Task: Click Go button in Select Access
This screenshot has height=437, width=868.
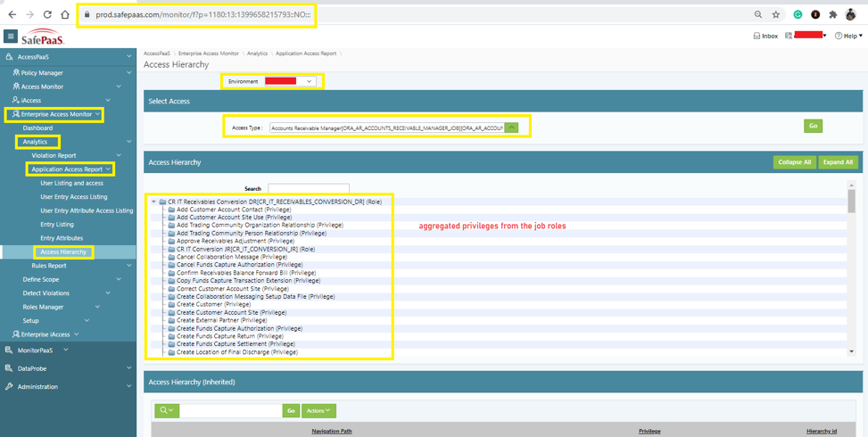Action: click(x=814, y=126)
